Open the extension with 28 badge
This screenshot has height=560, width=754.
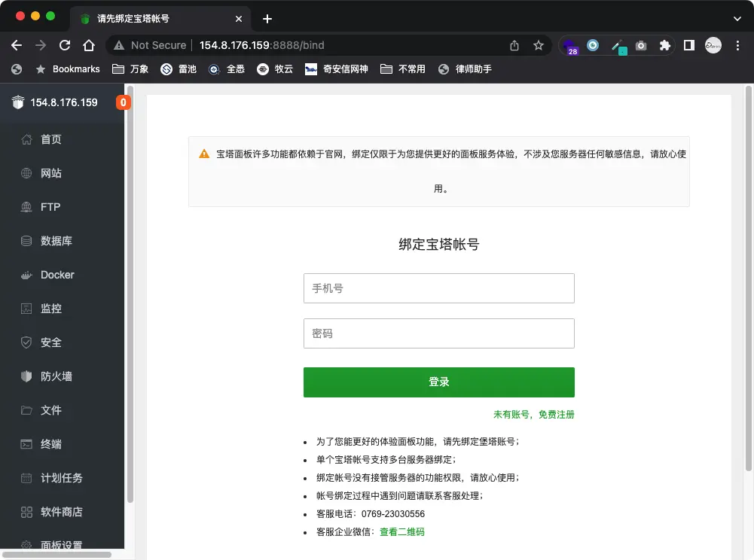pyautogui.click(x=570, y=47)
